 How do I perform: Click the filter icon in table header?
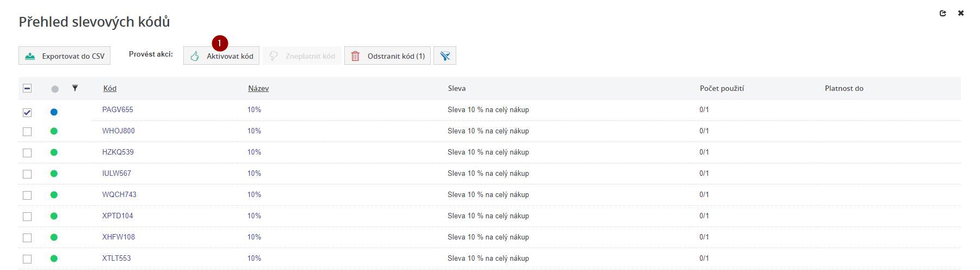[75, 88]
